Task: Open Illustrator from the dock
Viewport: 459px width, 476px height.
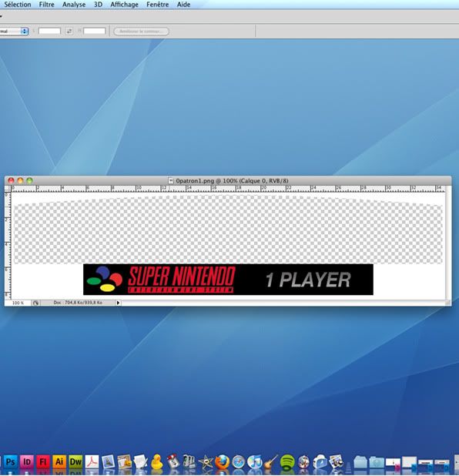Action: 59,462
